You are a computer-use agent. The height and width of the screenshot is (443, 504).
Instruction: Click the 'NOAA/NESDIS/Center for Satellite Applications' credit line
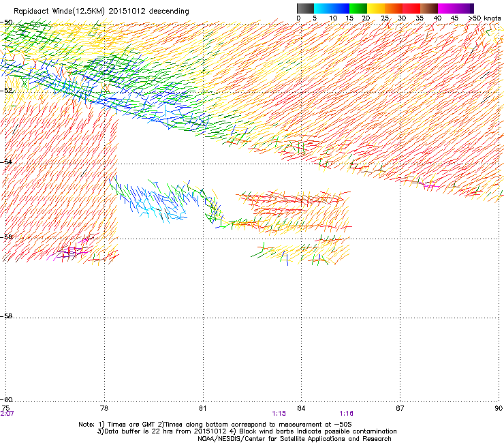click(x=294, y=438)
